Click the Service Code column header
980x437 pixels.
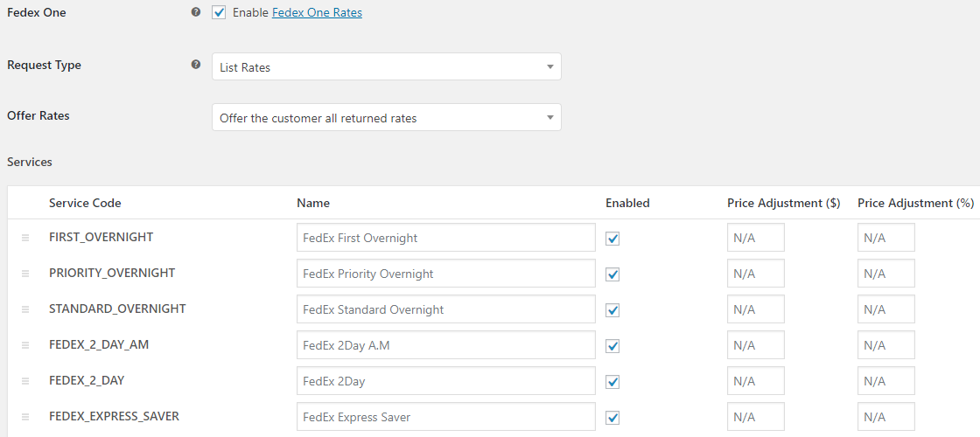85,203
